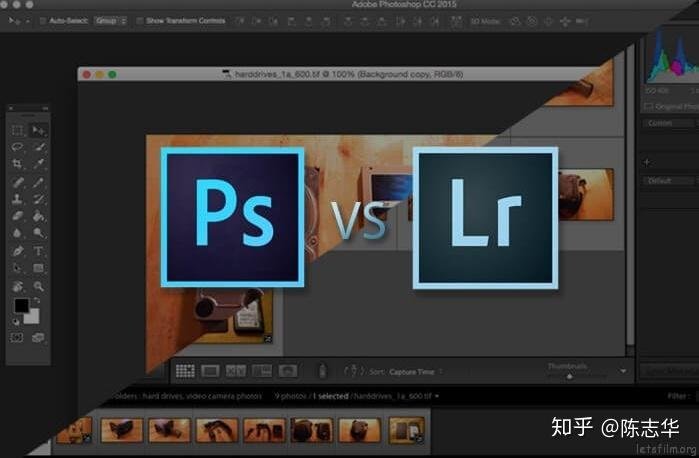
Task: Open the Custom dropdown in right panel
Action: point(670,123)
